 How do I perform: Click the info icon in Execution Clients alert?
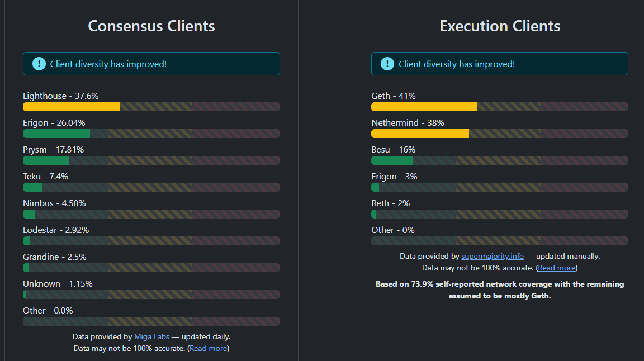[387, 64]
